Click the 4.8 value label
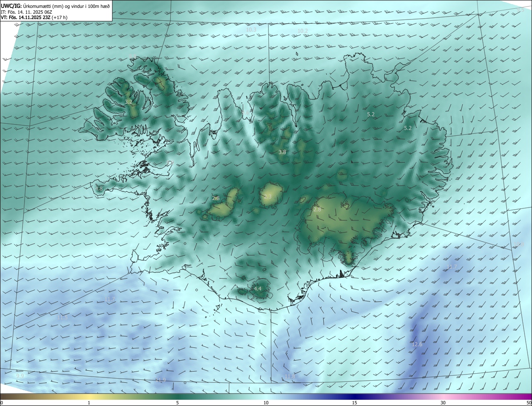 pyautogui.click(x=99, y=189)
